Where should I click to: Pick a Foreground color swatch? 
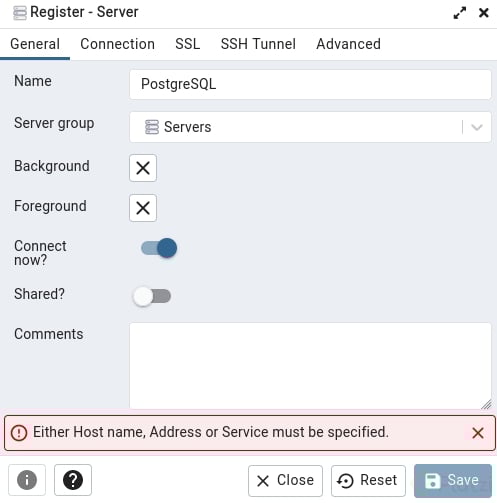pos(143,208)
